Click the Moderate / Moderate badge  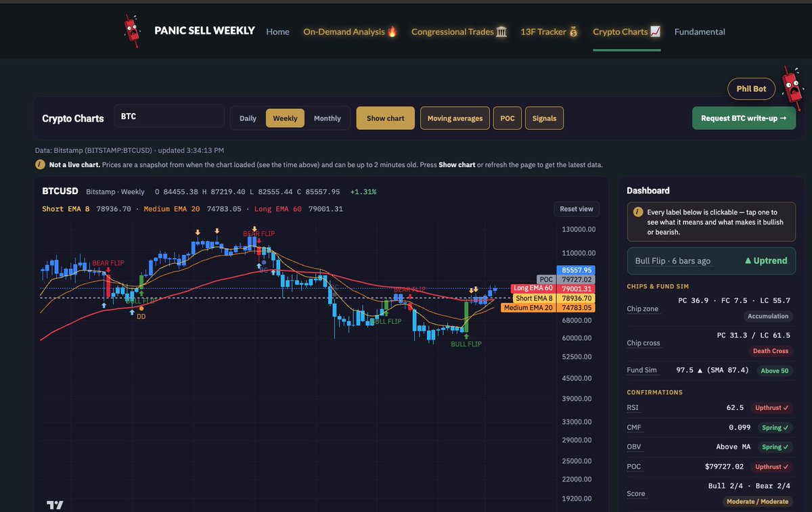tap(757, 501)
